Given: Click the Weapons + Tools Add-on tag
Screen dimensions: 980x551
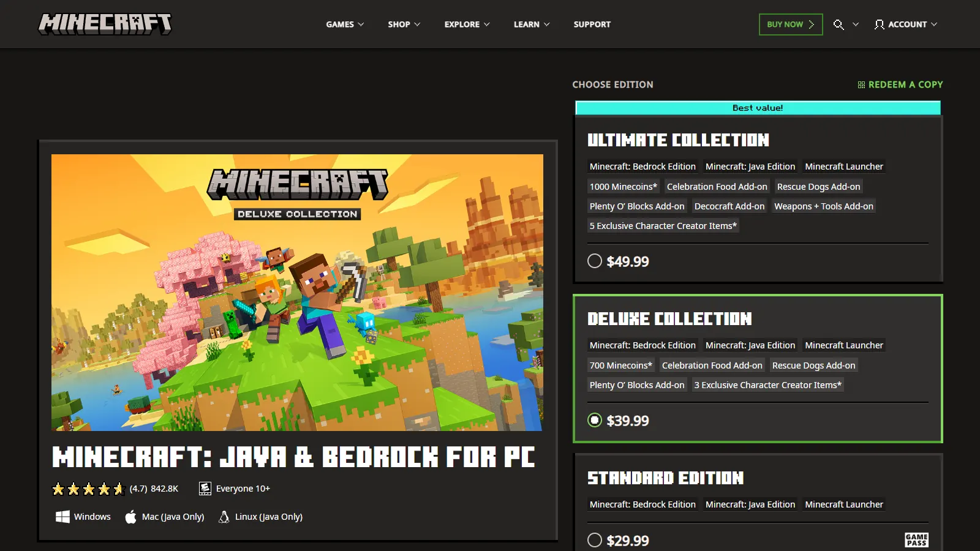Looking at the screenshot, I should (824, 206).
